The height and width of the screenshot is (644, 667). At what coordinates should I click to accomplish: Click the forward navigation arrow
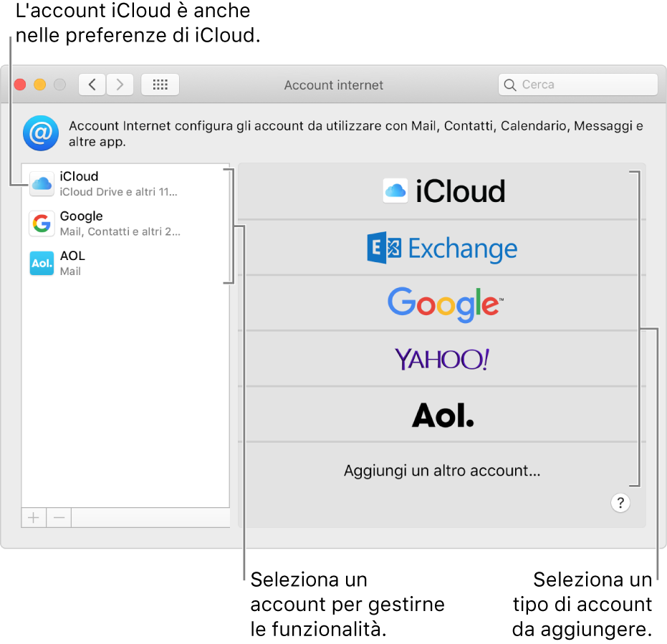pyautogui.click(x=120, y=85)
